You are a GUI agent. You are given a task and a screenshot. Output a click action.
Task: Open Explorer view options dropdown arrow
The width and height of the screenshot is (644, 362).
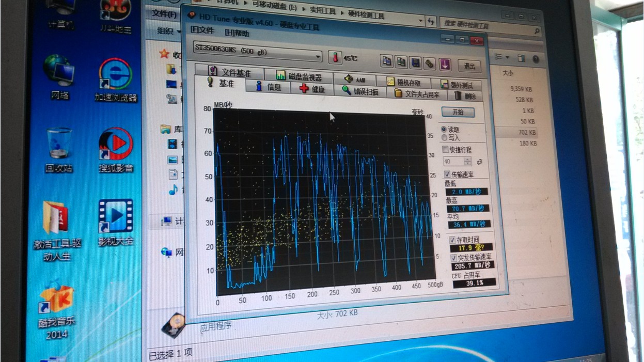[508, 57]
